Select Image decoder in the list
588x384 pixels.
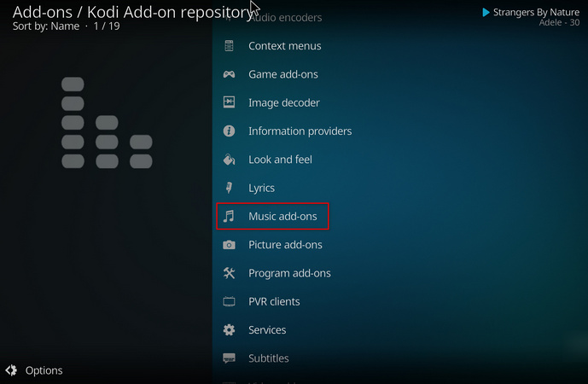click(x=284, y=102)
